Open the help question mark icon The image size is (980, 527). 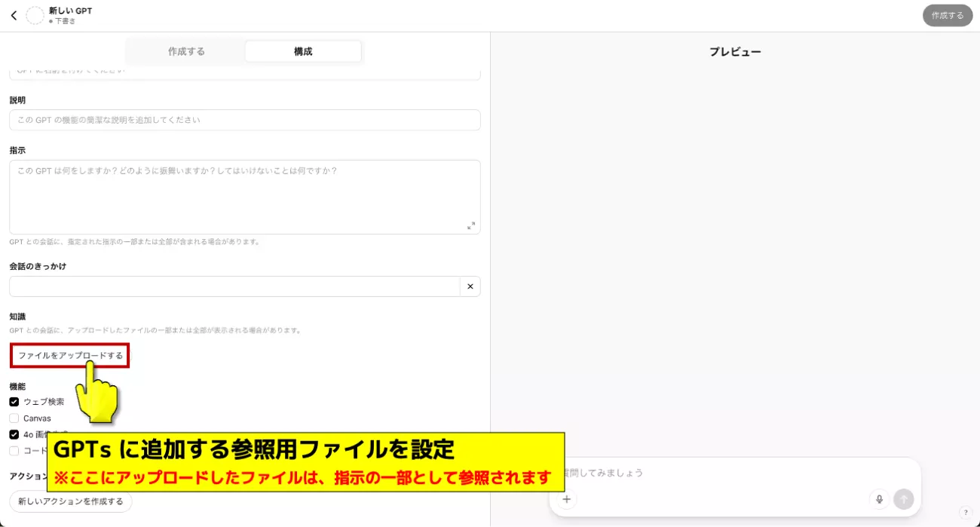pos(966,512)
